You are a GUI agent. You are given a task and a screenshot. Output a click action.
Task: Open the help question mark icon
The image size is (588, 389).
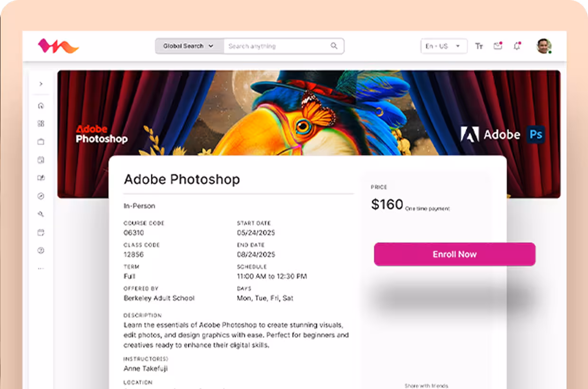point(41,250)
